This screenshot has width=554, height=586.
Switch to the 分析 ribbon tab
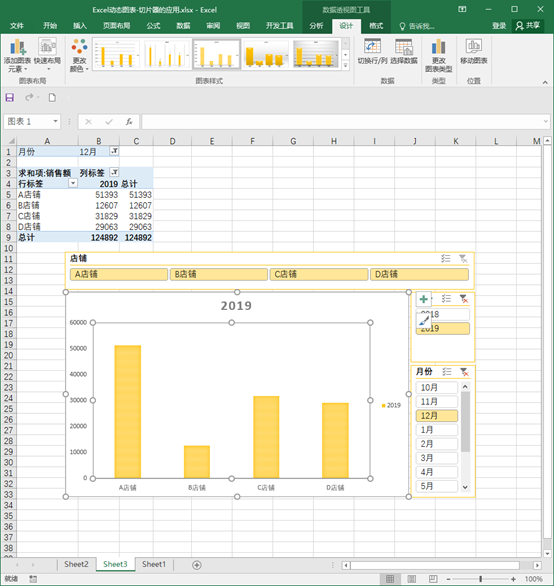[316, 26]
